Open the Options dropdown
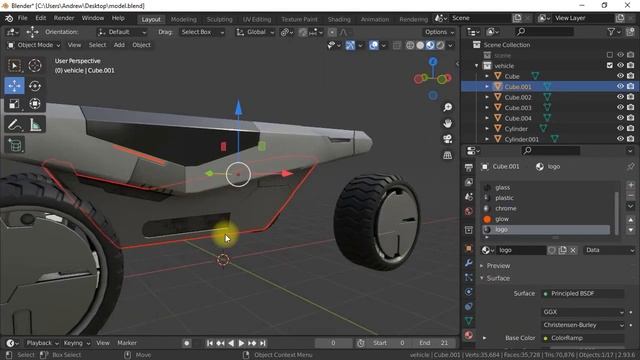This screenshot has height=360, width=640. 439,32
